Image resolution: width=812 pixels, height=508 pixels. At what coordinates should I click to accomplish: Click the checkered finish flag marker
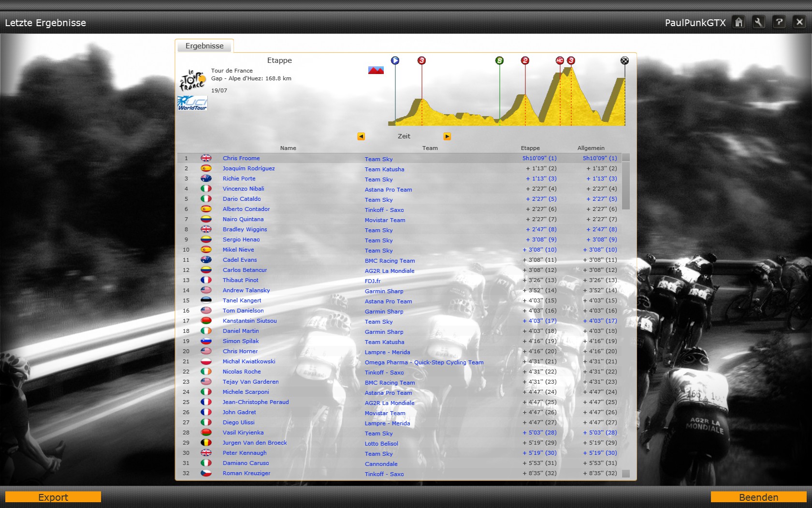(624, 60)
